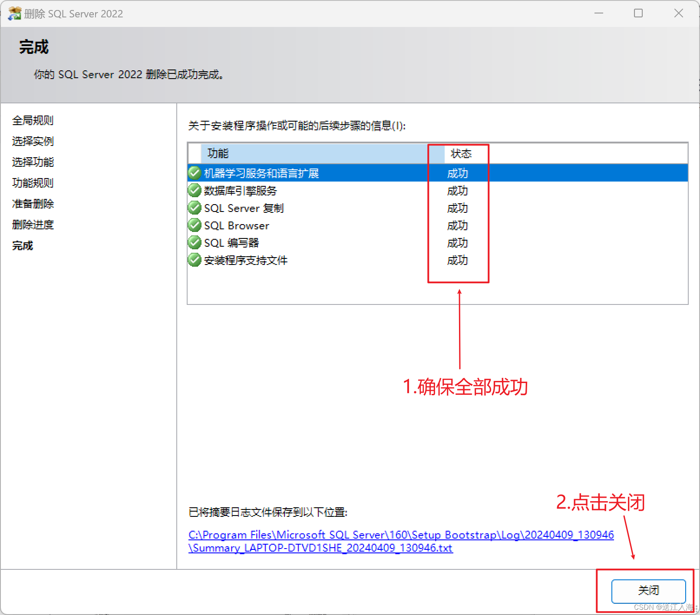Maximize the 删除 SQL Server 2022 window
700x615 pixels.
pyautogui.click(x=638, y=13)
